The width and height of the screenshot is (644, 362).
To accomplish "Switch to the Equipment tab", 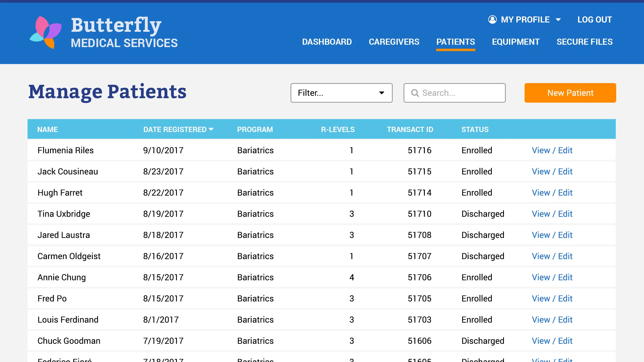I will point(516,42).
